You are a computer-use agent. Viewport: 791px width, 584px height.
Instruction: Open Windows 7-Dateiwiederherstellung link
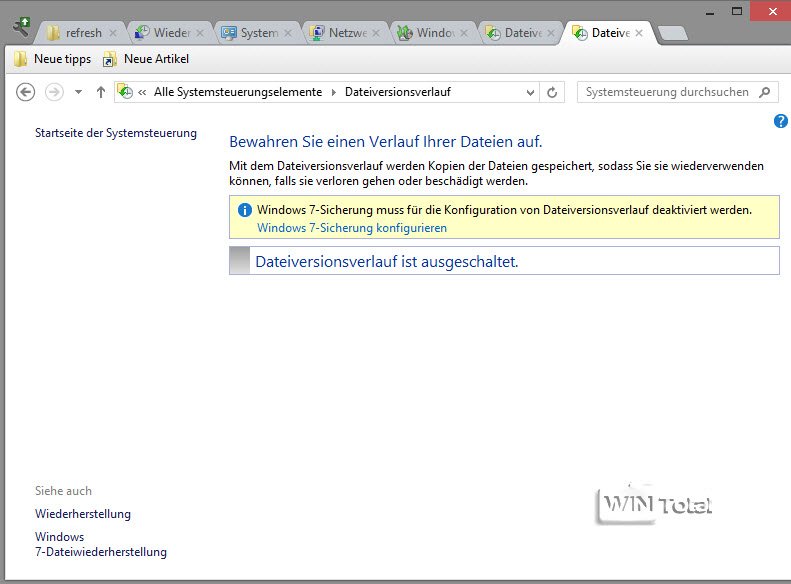pyautogui.click(x=101, y=544)
